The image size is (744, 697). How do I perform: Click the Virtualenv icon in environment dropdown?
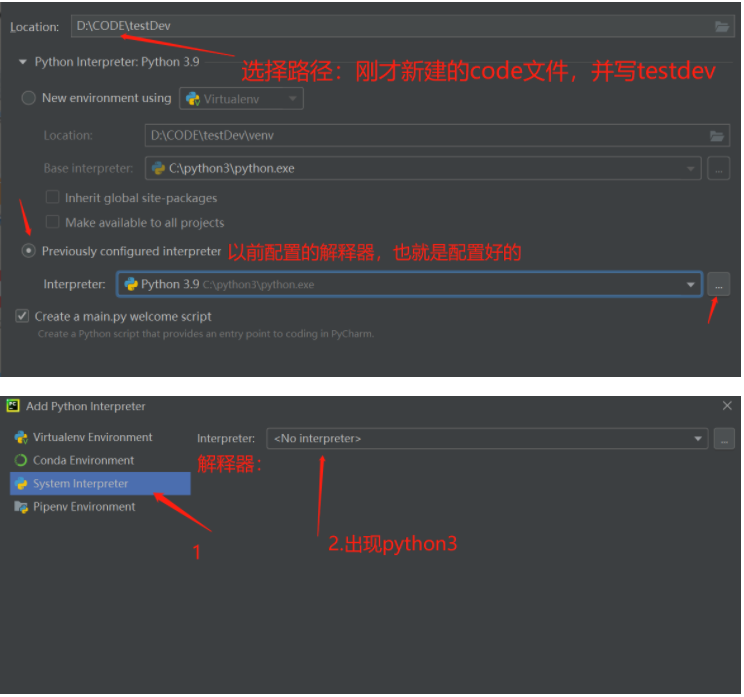pyautogui.click(x=193, y=99)
